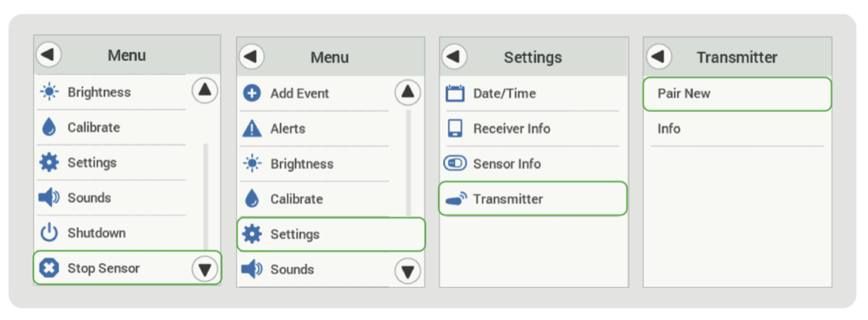Click the Date/Time calendar icon
This screenshot has height=320, width=868.
tap(455, 94)
